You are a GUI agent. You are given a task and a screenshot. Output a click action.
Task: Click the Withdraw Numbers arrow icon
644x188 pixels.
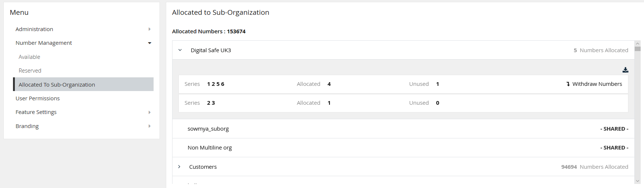pos(568,84)
